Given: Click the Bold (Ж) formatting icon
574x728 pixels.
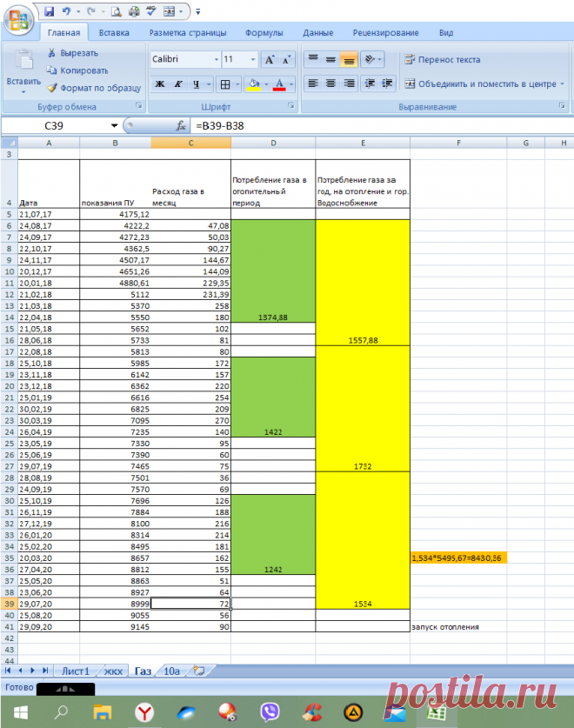Looking at the screenshot, I should tap(160, 84).
